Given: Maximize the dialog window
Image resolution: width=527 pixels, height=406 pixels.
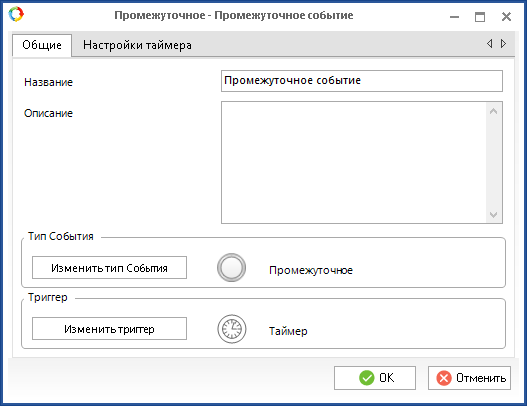Looking at the screenshot, I should (x=480, y=16).
